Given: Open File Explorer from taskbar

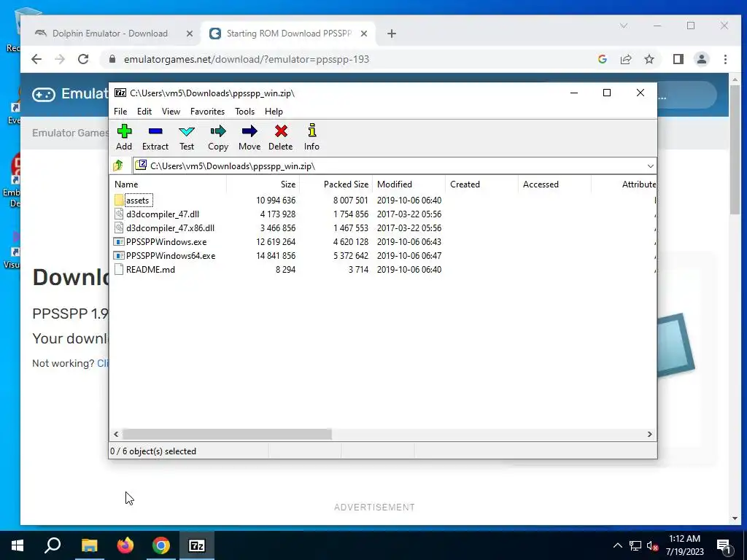Looking at the screenshot, I should click(x=89, y=545).
